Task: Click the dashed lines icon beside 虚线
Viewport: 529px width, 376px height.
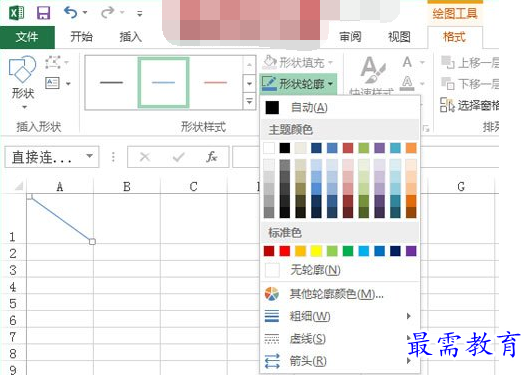Action: (x=272, y=339)
